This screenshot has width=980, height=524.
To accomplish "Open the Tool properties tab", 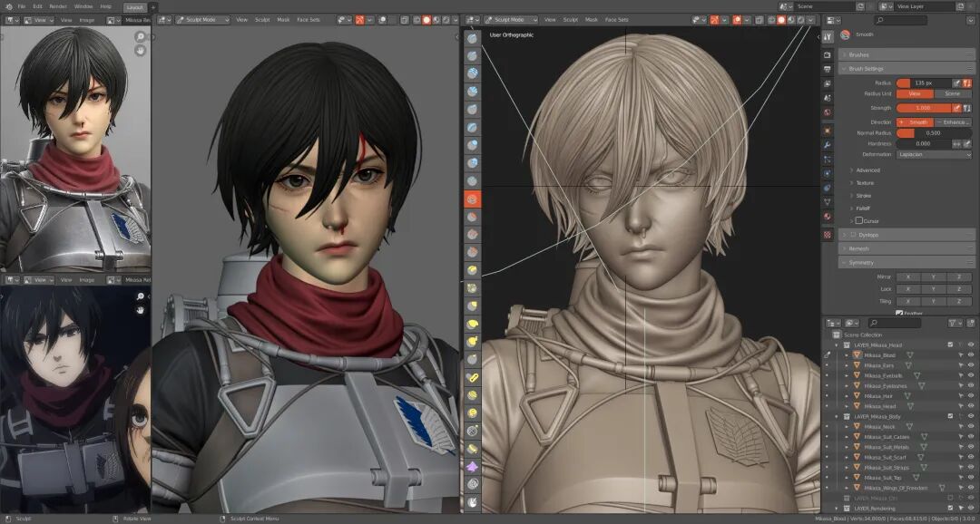I will click(x=828, y=37).
